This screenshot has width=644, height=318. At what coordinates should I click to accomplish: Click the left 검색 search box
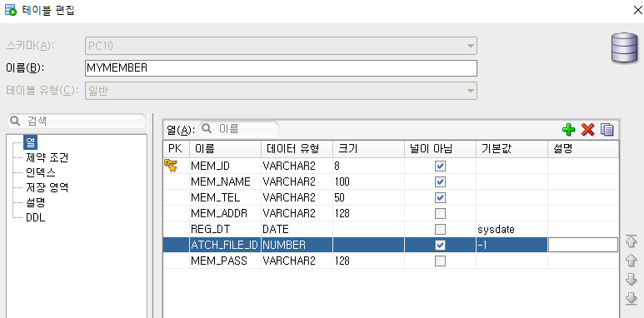[77, 121]
